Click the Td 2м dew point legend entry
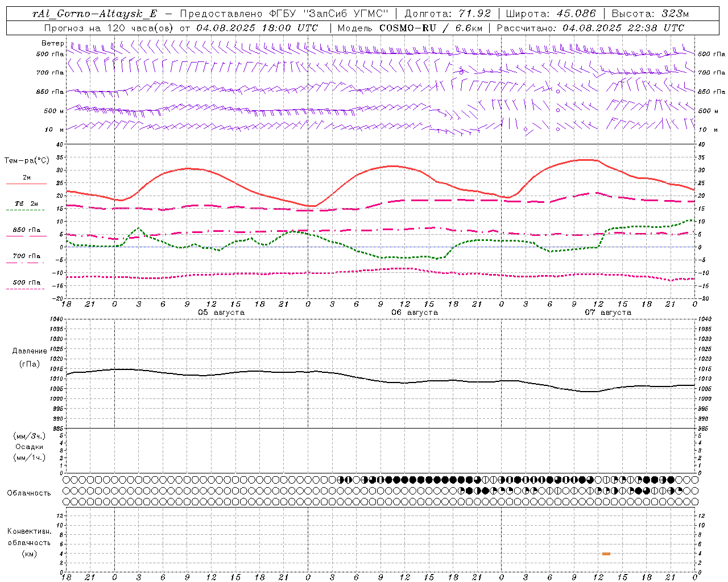 (26, 206)
